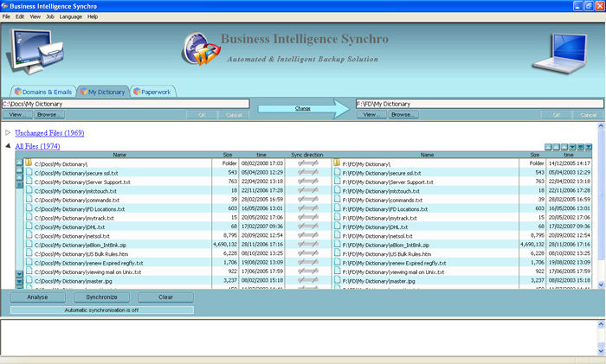The image size is (606, 364).
Task: Click Name column header of right list
Action: tap(427, 155)
